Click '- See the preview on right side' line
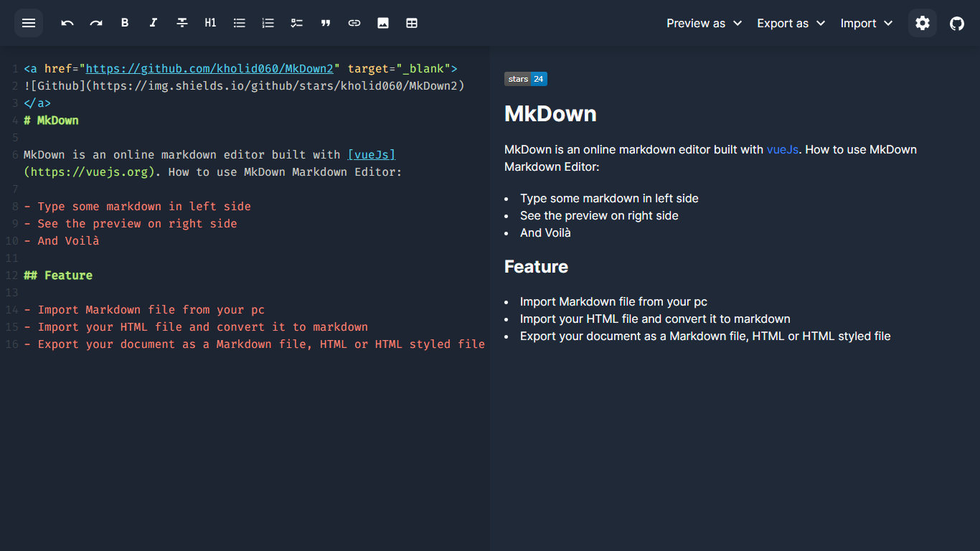 tap(131, 224)
